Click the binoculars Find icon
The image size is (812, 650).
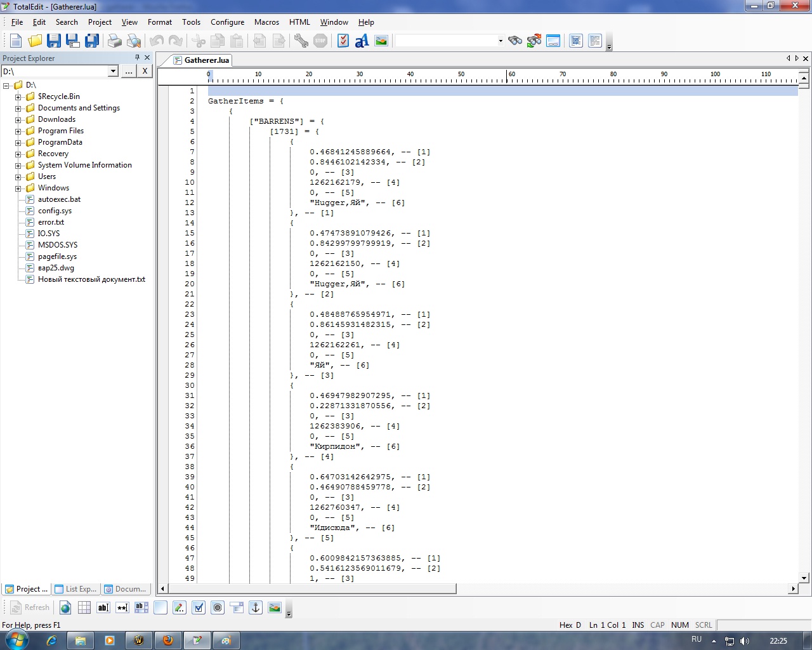point(515,41)
